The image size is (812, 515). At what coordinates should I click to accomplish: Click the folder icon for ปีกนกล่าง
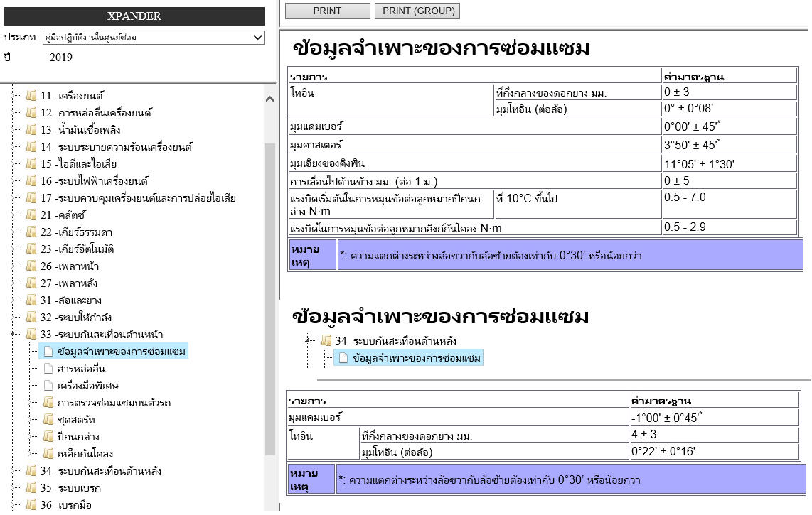pyautogui.click(x=48, y=437)
